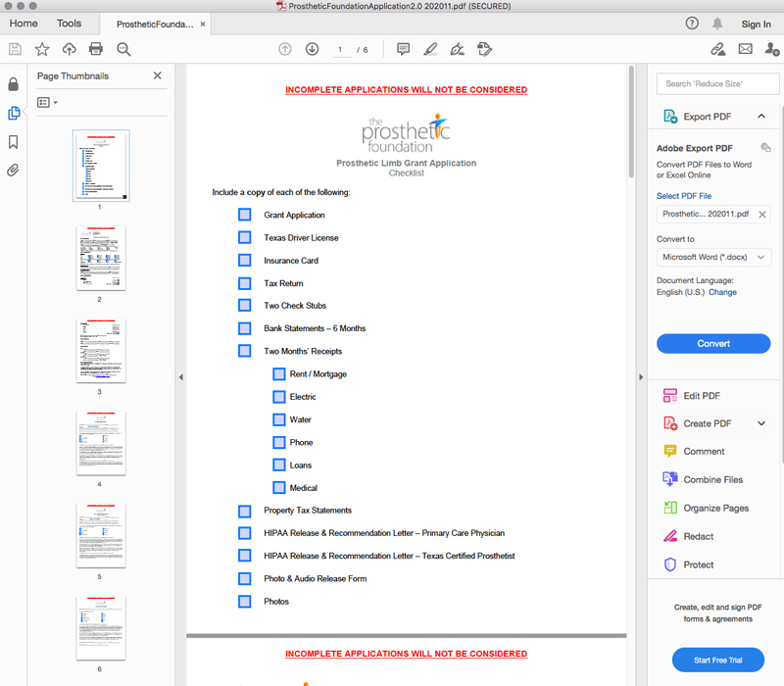784x686 pixels.
Task: Select the page 1 thumbnail
Action: (101, 166)
